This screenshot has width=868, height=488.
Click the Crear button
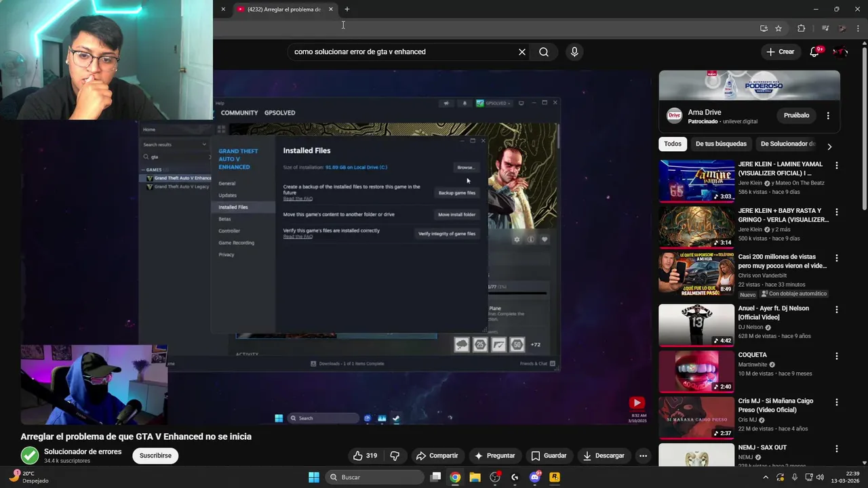pyautogui.click(x=781, y=52)
